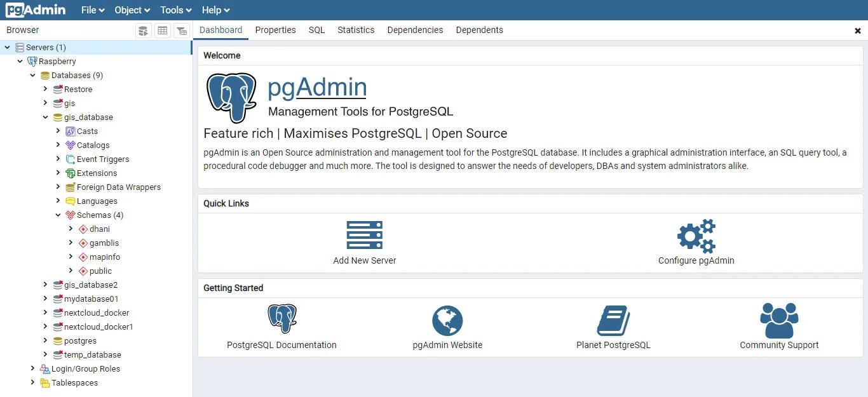Visit the pgAdmin Website via globe icon
868x397 pixels.
pyautogui.click(x=447, y=318)
